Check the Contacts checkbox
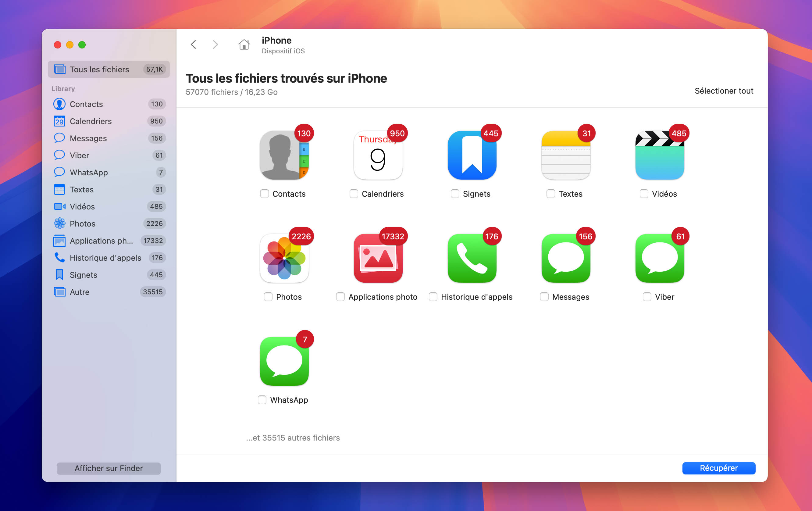This screenshot has height=511, width=812. click(264, 194)
